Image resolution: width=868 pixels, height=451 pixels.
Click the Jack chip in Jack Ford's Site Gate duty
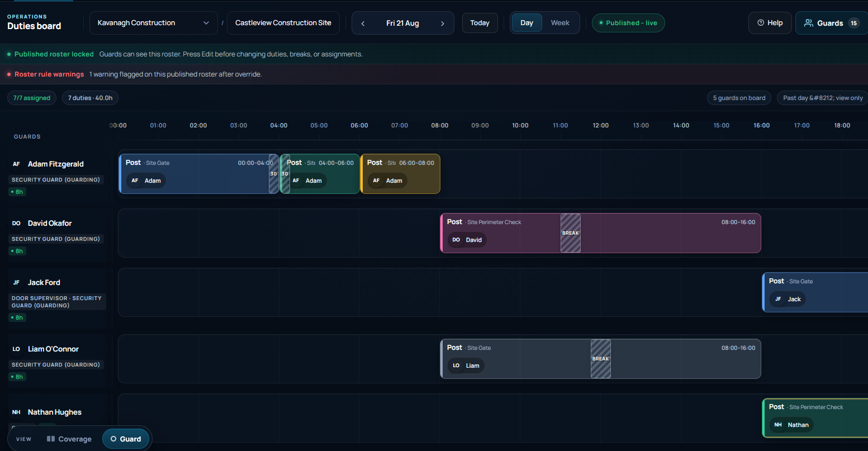(788, 299)
